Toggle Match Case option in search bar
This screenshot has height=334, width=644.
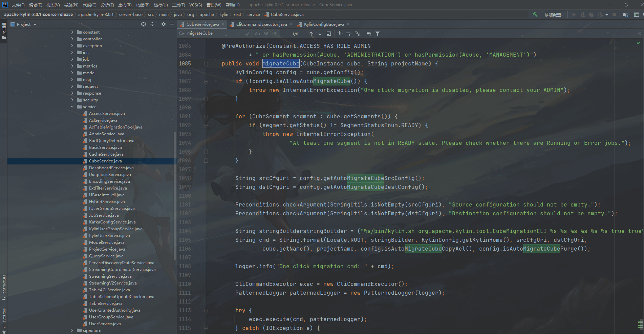coord(257,34)
